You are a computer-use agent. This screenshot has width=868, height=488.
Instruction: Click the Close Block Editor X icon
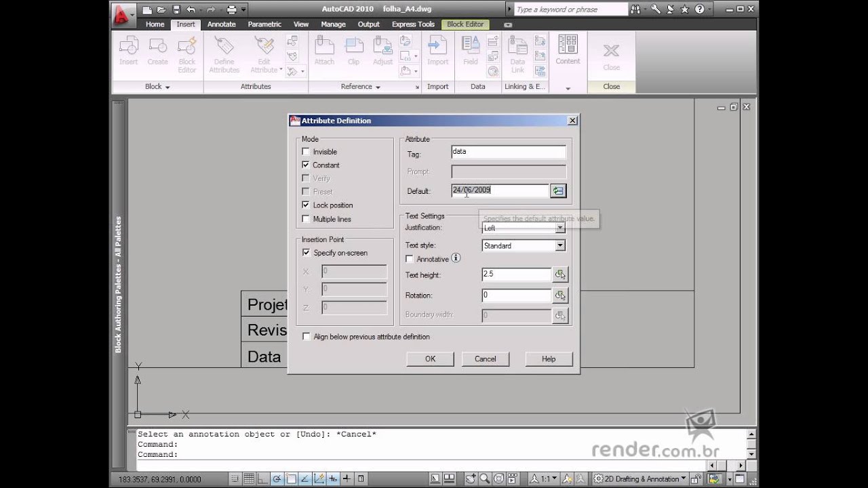[x=611, y=51]
